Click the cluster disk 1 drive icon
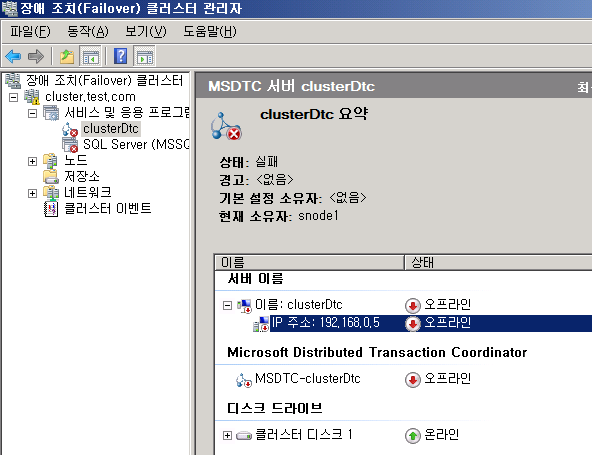 click(244, 436)
